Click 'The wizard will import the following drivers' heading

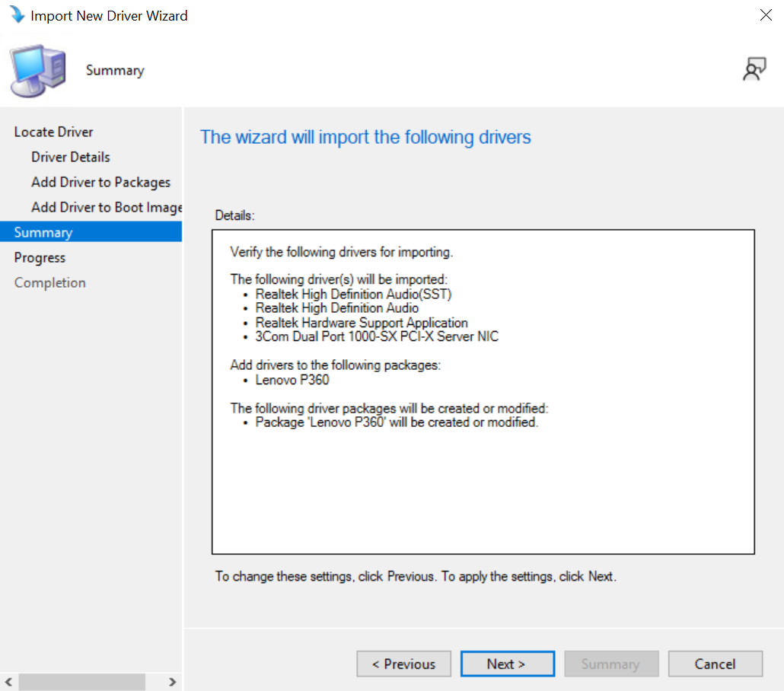[x=365, y=137]
